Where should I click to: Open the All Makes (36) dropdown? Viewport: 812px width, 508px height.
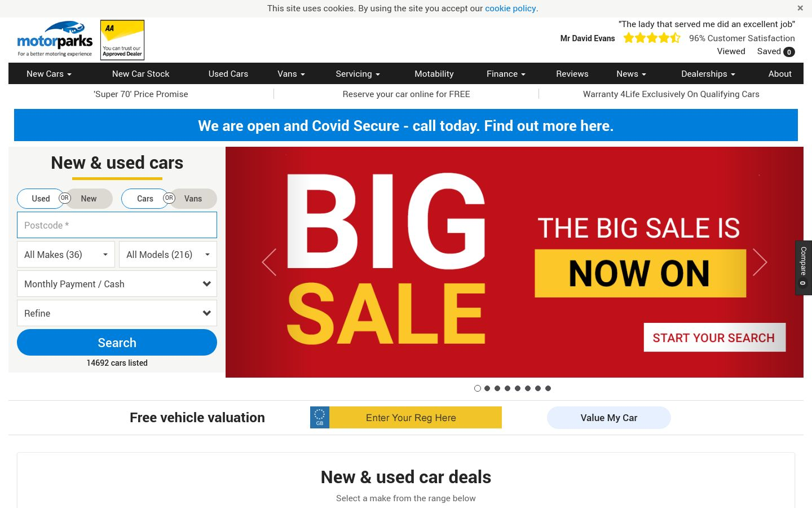pyautogui.click(x=66, y=255)
